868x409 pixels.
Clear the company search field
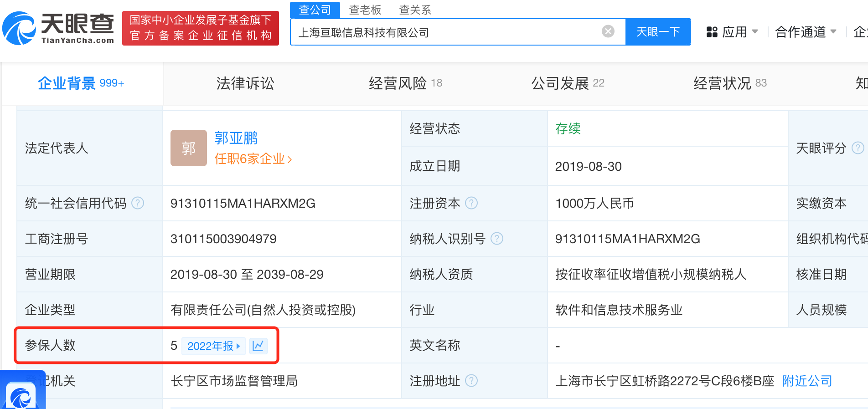coord(608,31)
